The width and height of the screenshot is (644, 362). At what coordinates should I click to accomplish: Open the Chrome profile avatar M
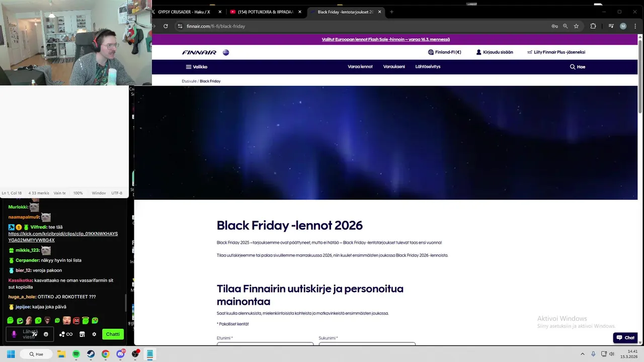(623, 26)
